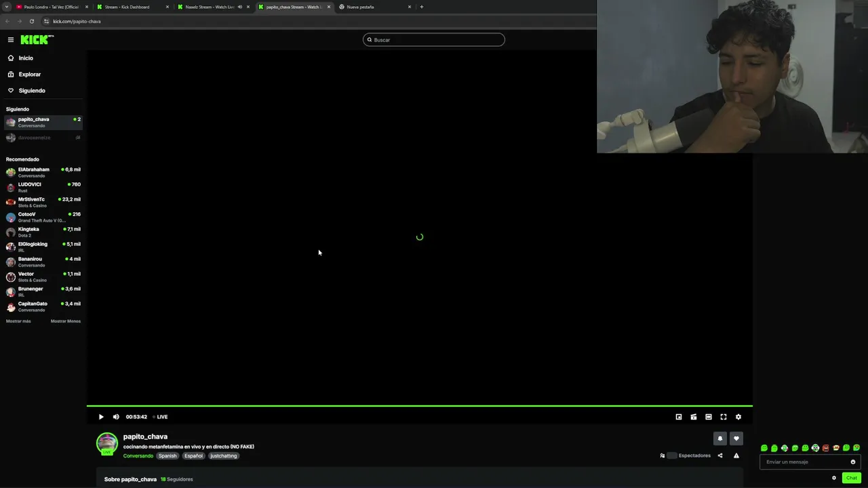This screenshot has height=488, width=868.
Task: Play the stream video
Action: (101, 417)
